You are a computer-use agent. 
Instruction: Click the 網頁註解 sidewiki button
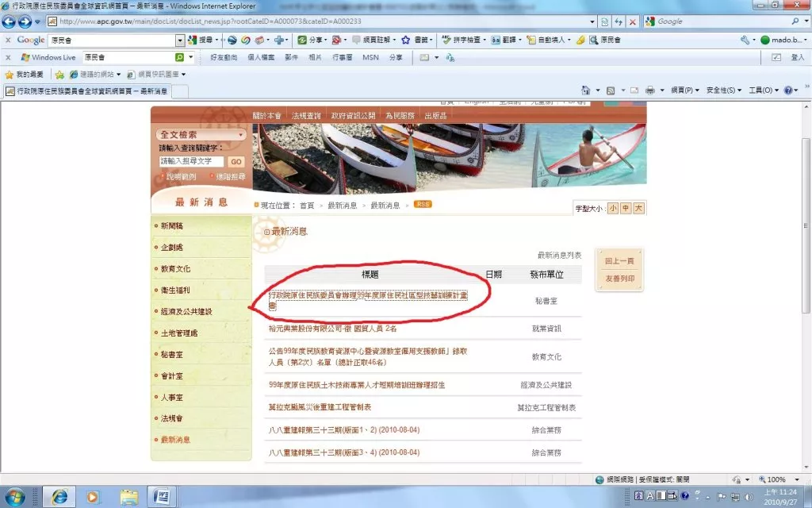pyautogui.click(x=373, y=40)
